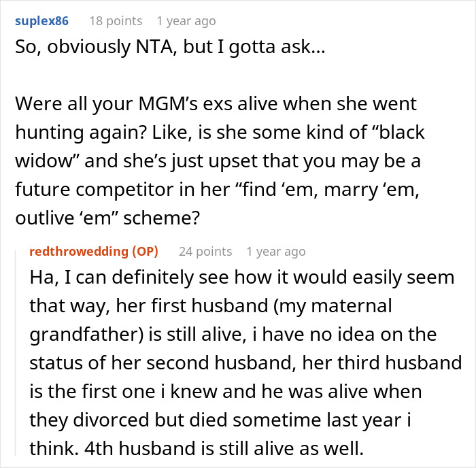
Task: Open suplex86 user profile
Action: (x=41, y=21)
